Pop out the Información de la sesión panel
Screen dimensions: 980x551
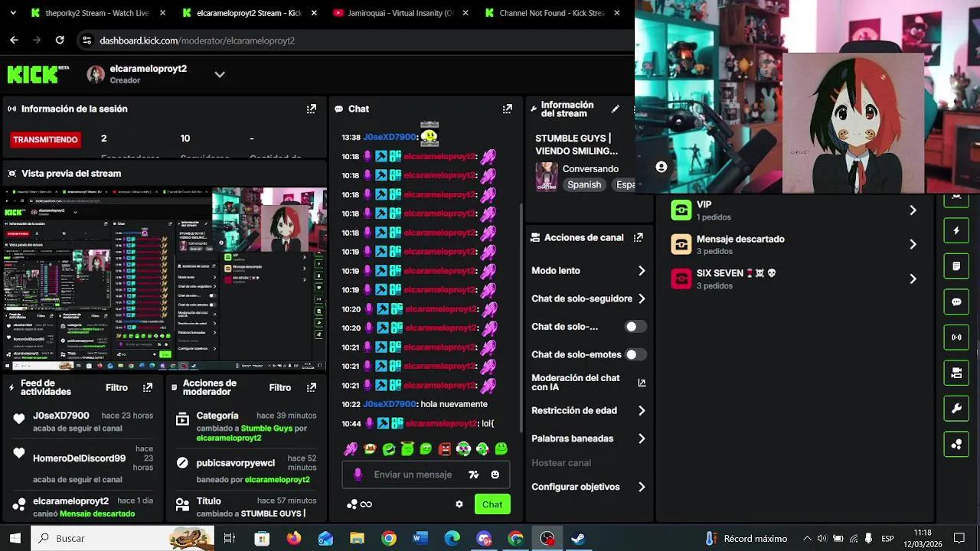(311, 109)
